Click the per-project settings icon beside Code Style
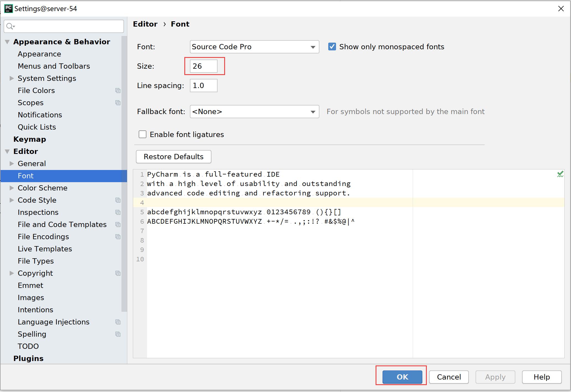 [118, 200]
